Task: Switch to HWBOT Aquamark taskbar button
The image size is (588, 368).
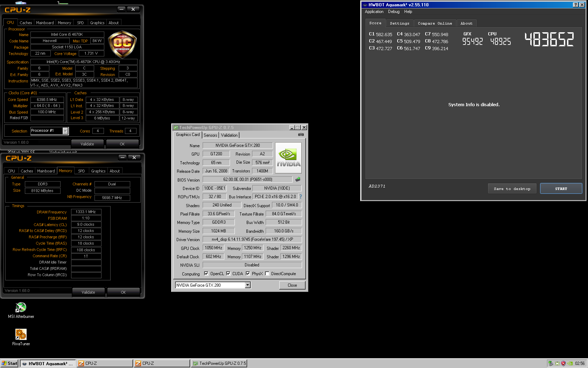Action: 48,363
